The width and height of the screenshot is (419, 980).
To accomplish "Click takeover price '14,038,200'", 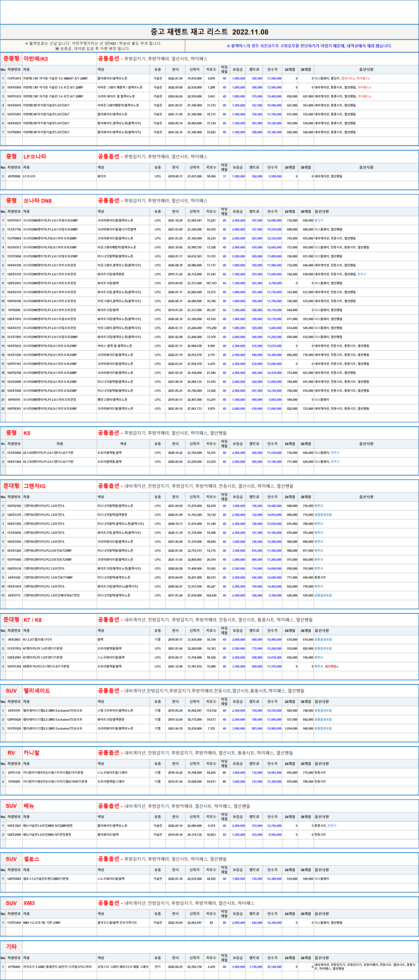I will pyautogui.click(x=274, y=657).
